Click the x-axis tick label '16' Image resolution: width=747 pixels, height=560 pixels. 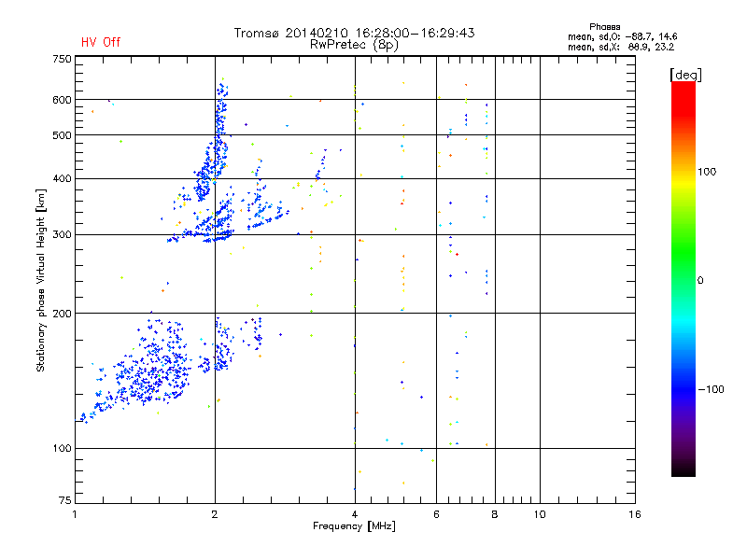coord(635,514)
